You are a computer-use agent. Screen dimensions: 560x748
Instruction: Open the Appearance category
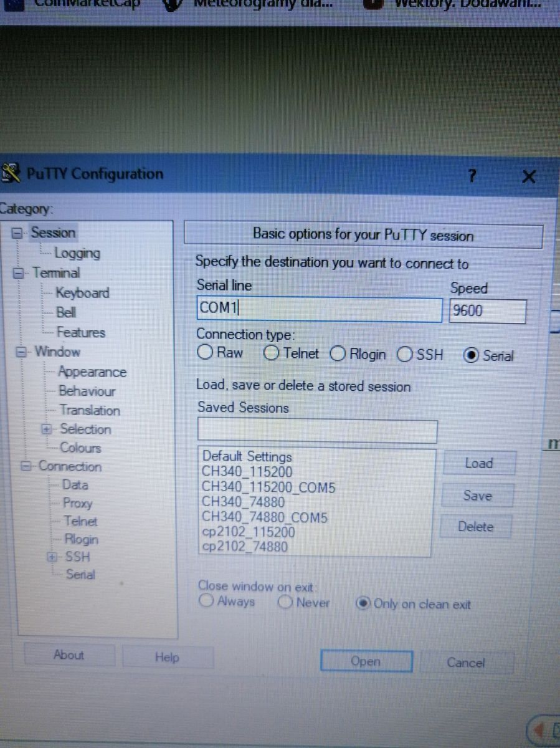pyautogui.click(x=92, y=372)
